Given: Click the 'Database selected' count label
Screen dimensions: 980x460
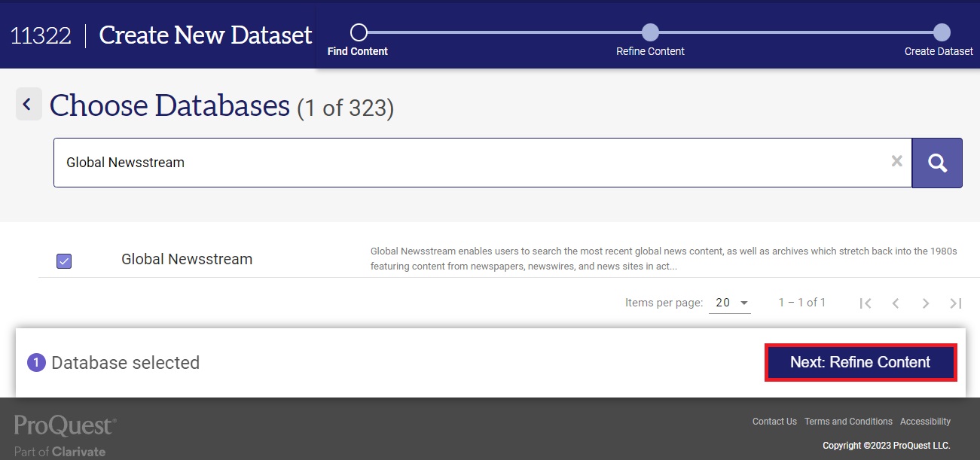Looking at the screenshot, I should pos(125,363).
